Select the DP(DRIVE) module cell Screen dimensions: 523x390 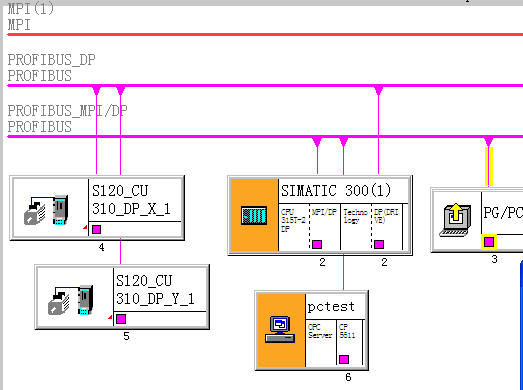click(387, 227)
